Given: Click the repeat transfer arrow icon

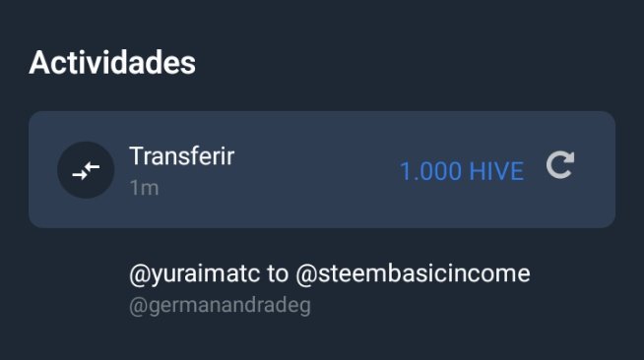Looking at the screenshot, I should click(x=560, y=165).
